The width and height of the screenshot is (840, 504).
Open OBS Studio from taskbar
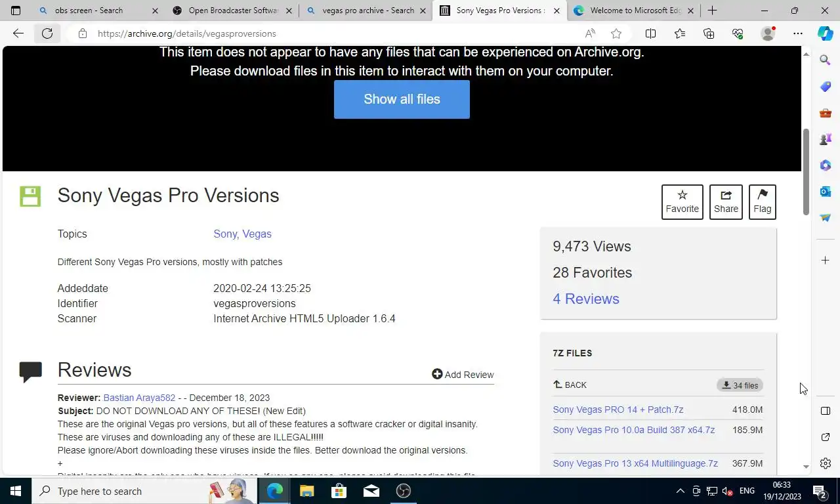(x=403, y=491)
